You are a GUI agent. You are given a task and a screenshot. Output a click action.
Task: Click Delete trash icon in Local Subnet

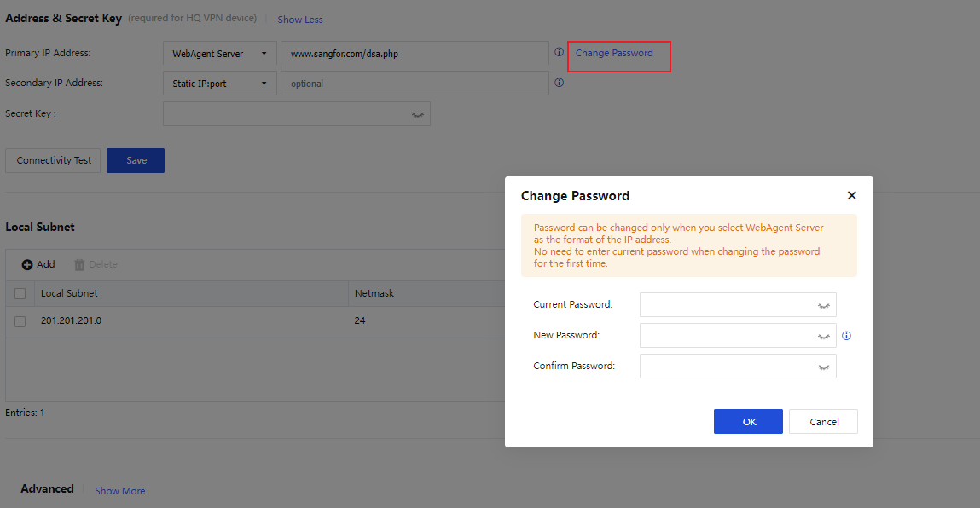click(x=80, y=265)
